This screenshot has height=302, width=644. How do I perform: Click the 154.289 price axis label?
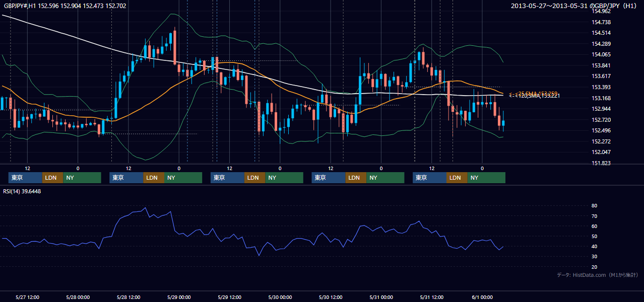coord(601,44)
